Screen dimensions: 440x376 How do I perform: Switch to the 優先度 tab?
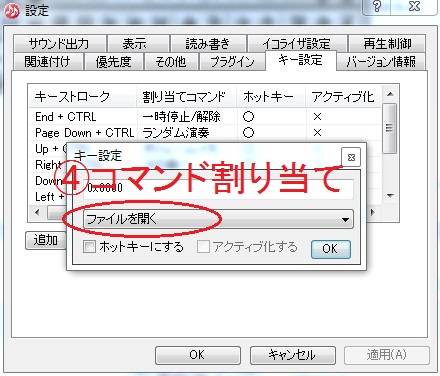coord(114,62)
